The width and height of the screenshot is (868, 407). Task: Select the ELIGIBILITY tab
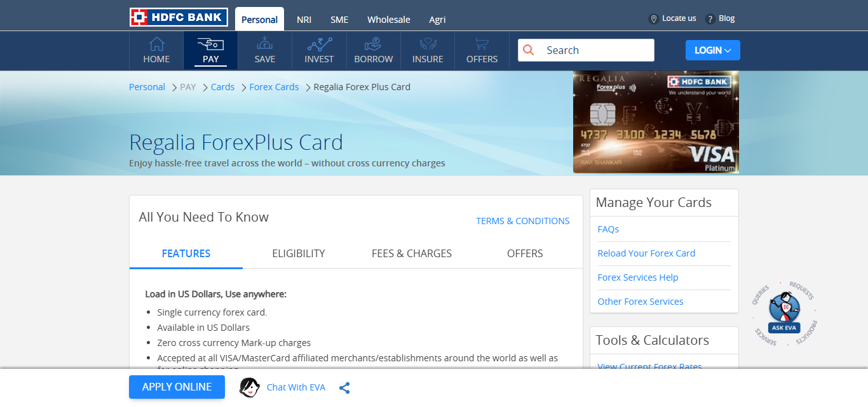coord(299,253)
